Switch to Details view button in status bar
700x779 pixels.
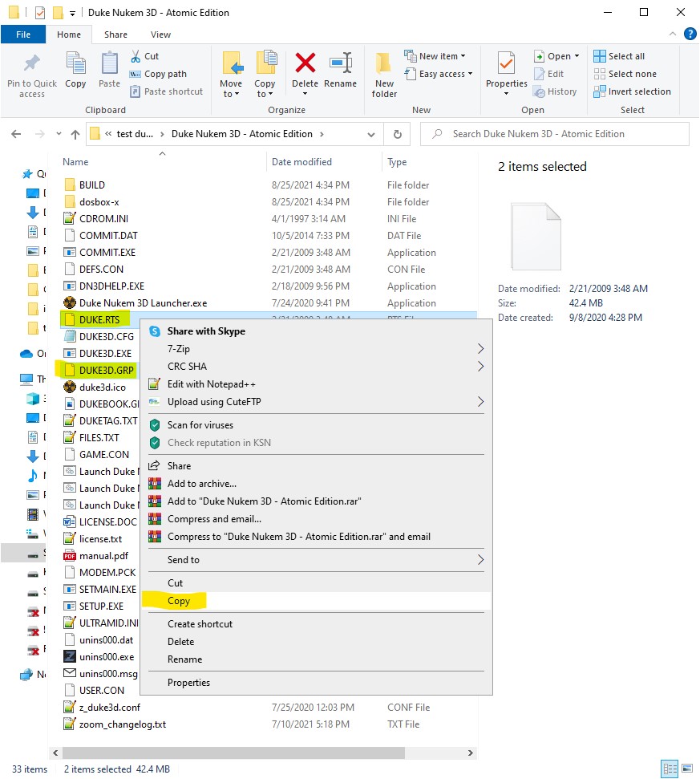[670, 769]
